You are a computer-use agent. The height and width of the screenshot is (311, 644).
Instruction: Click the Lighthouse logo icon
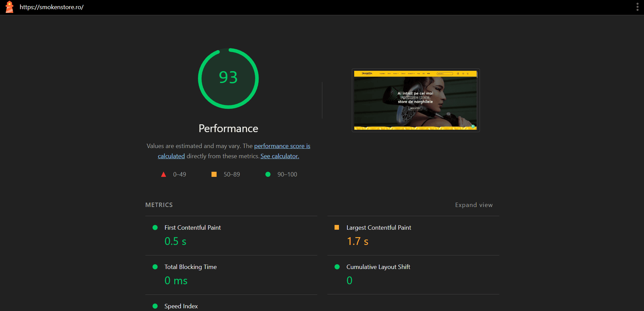pyautogui.click(x=9, y=7)
